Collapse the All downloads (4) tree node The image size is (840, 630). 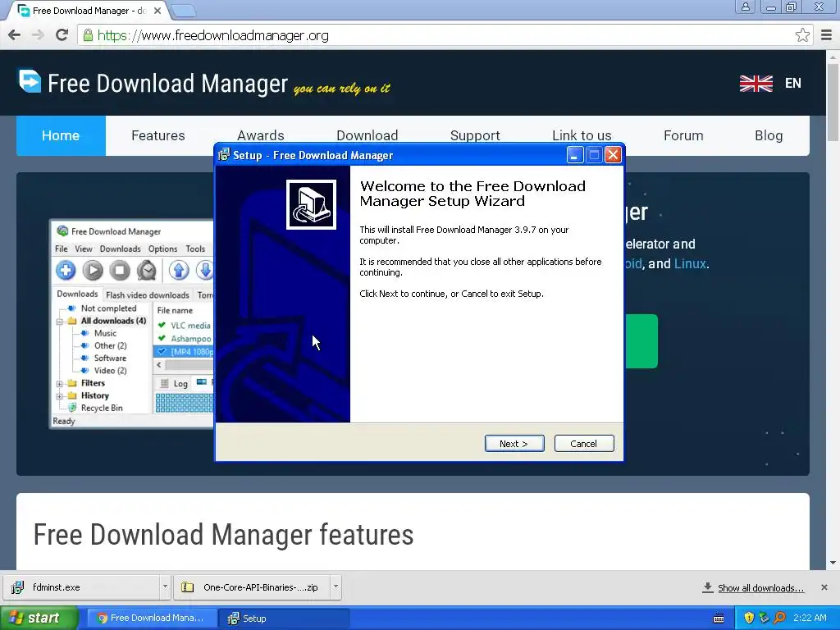[x=59, y=322]
